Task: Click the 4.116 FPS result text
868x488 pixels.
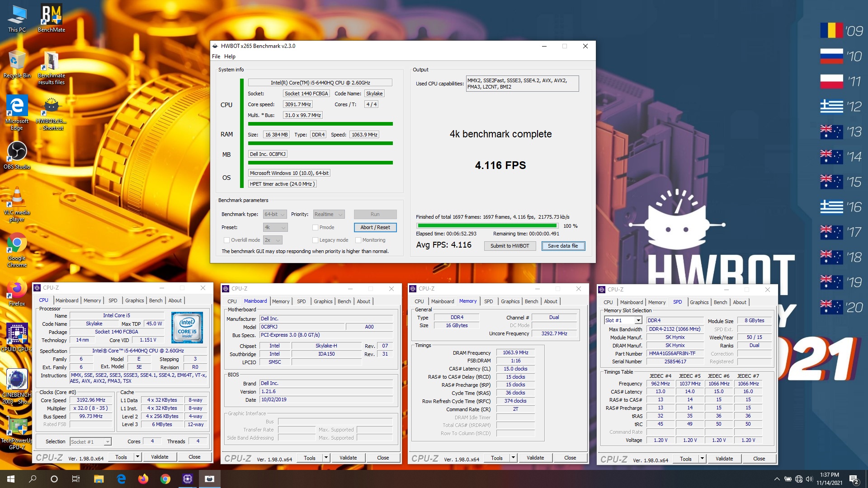Action: click(x=500, y=165)
